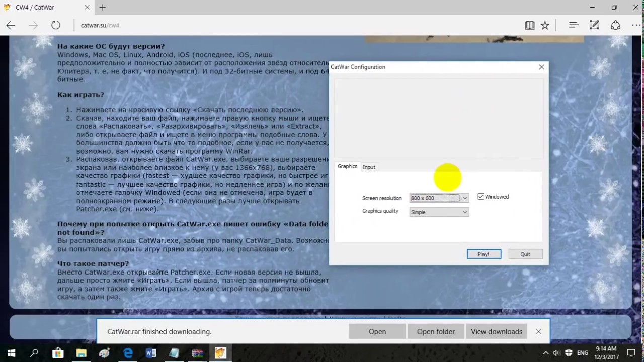Open the Graphics quality dropdown
This screenshot has height=362, width=644.
pos(439,212)
